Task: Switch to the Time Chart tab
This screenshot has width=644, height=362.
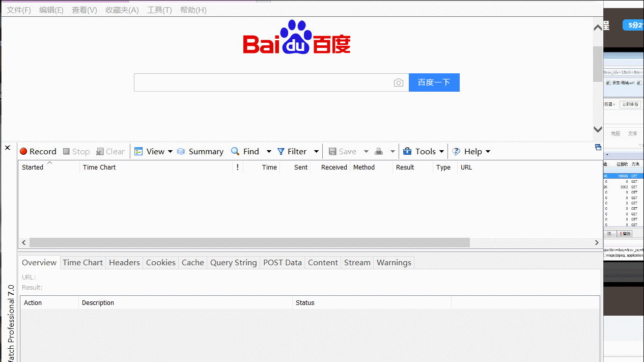Action: [83, 263]
